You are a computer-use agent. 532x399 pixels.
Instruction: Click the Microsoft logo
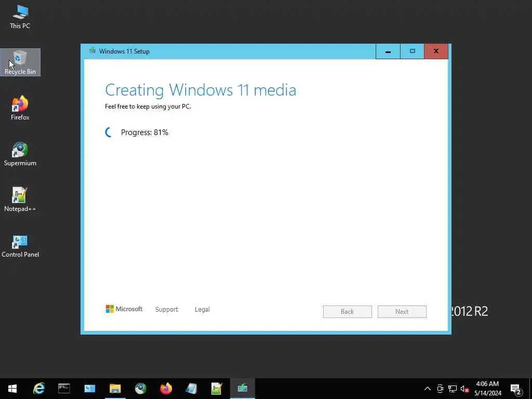(x=124, y=309)
